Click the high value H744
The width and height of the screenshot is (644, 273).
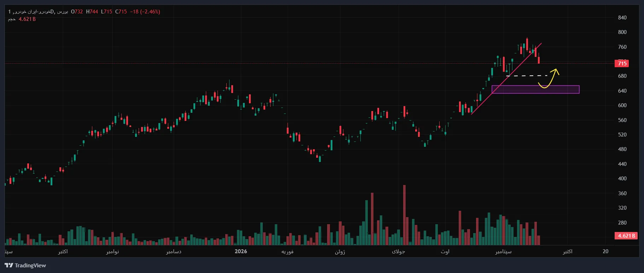92,12
